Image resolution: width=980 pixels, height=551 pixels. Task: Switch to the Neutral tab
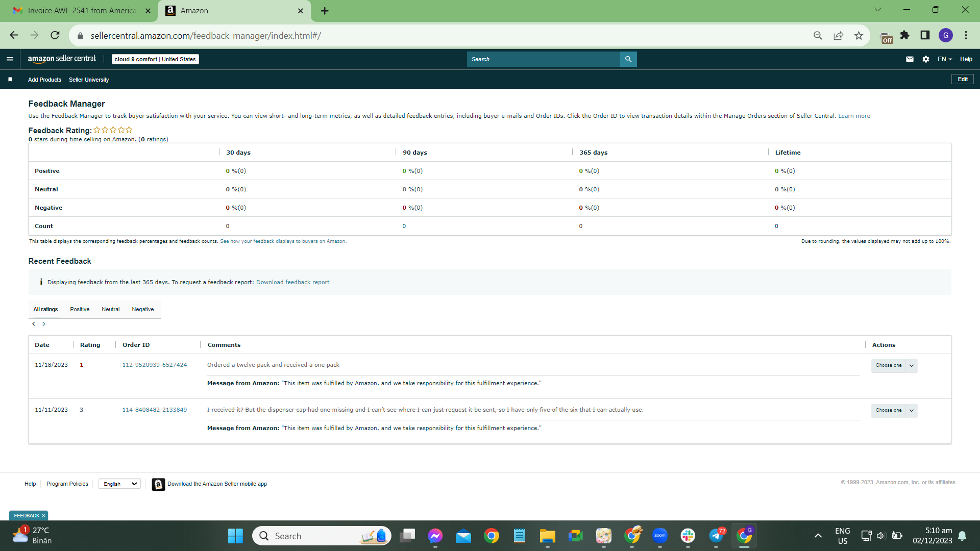click(111, 309)
